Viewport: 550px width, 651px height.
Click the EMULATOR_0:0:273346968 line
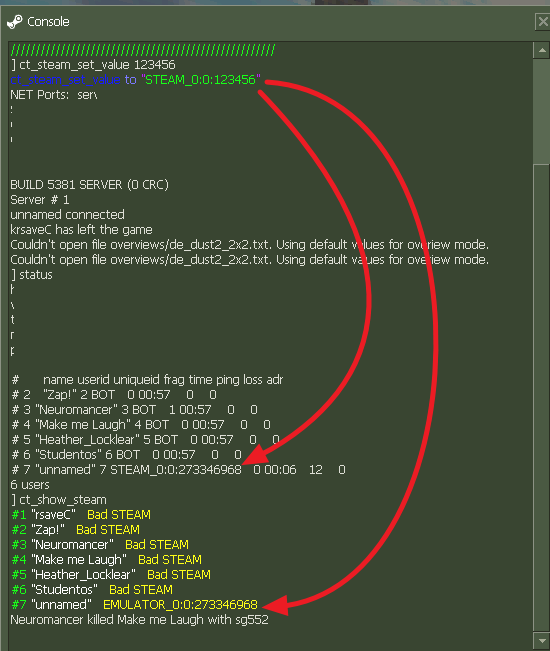pos(134,604)
